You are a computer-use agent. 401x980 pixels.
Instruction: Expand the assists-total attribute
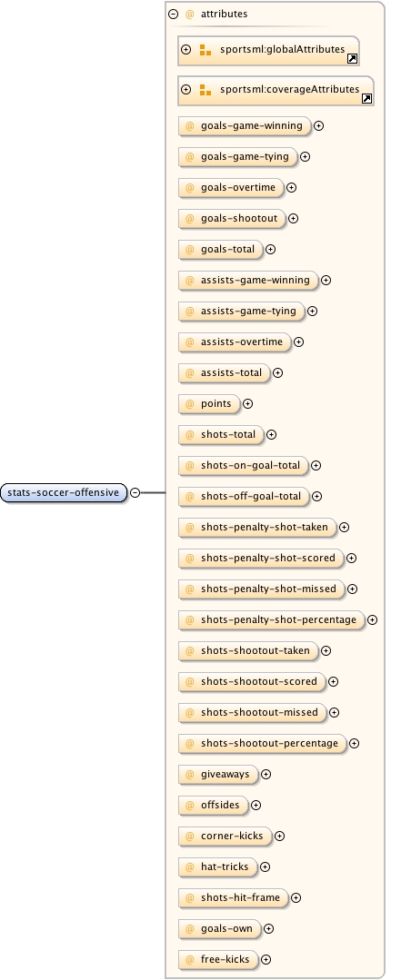277,372
